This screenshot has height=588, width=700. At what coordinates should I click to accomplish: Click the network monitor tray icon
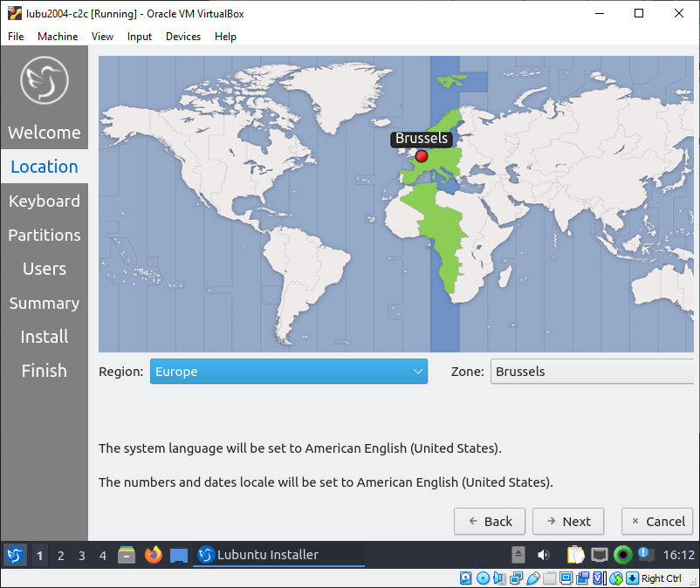(600, 555)
